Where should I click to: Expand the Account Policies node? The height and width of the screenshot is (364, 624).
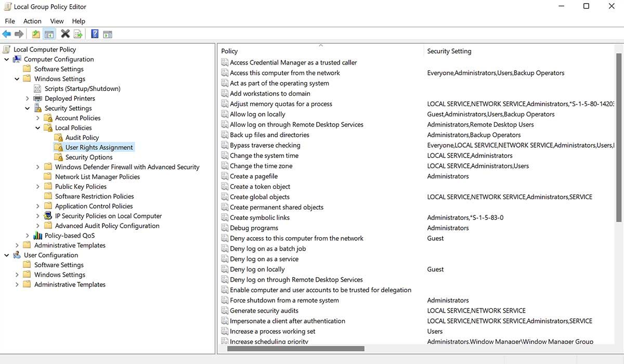pos(37,118)
